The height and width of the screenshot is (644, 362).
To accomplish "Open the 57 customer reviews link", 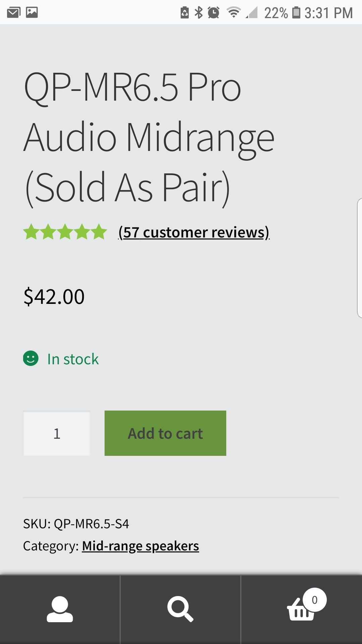I will coord(194,232).
